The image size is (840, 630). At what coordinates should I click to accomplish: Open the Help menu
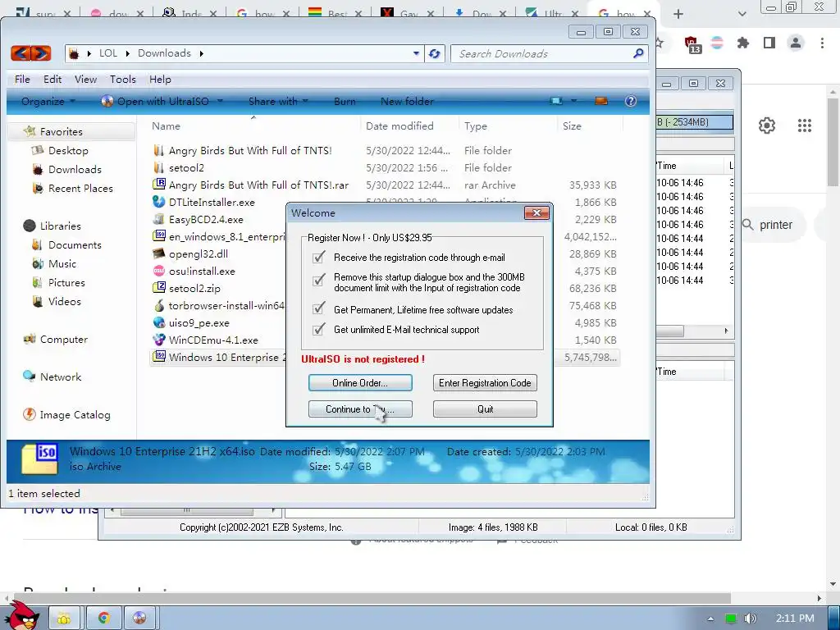(160, 80)
